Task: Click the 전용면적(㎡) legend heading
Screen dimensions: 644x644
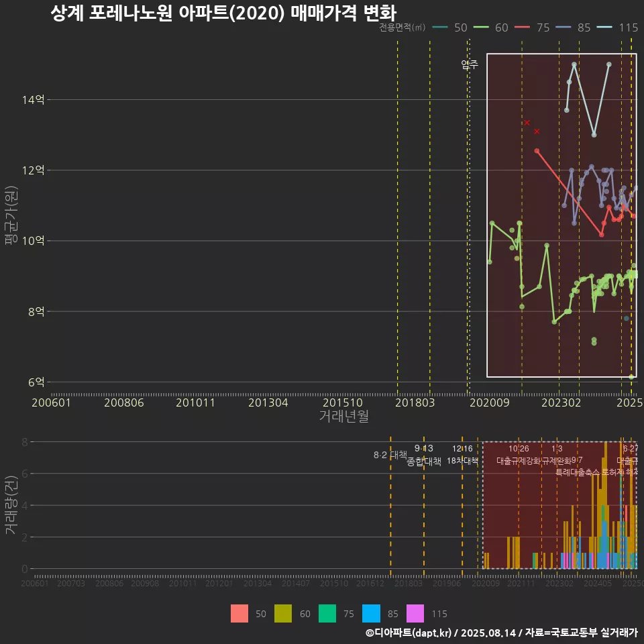Action: coord(402,28)
